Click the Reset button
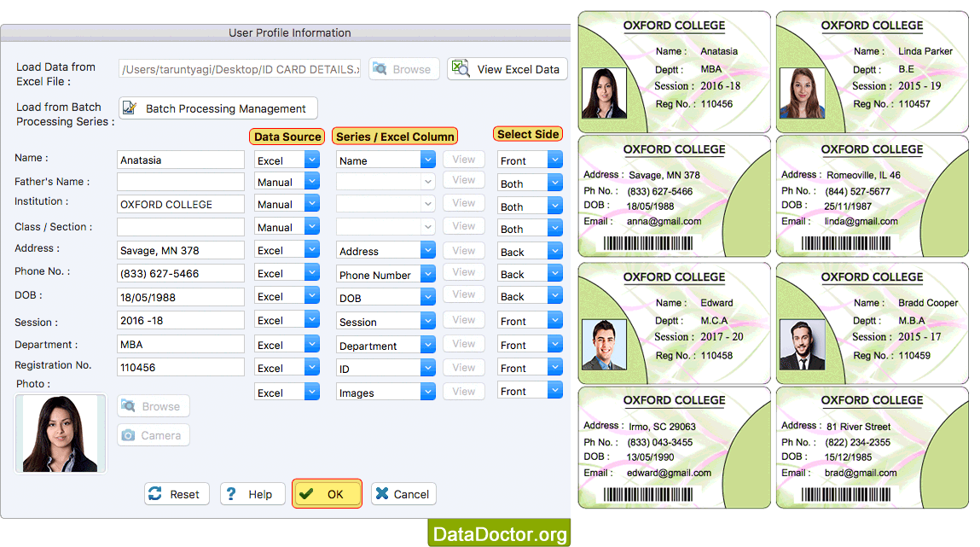Viewport: 980px width, 547px height. (x=177, y=494)
